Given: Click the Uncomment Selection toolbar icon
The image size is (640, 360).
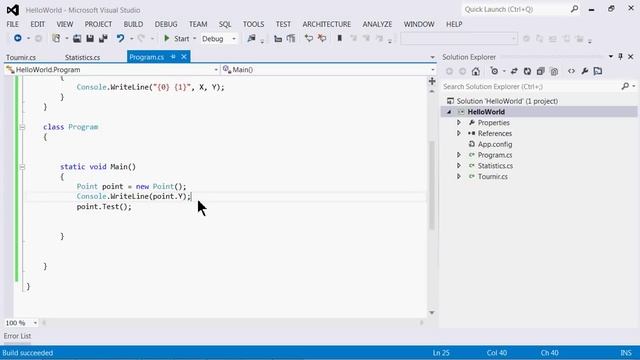Looking at the screenshot, I should pyautogui.click(x=322, y=38).
